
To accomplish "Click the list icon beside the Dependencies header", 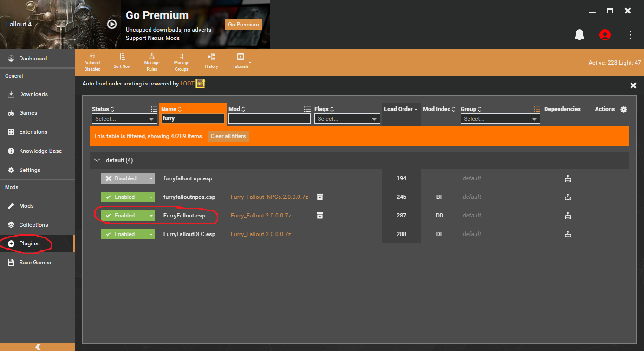I will tap(537, 109).
